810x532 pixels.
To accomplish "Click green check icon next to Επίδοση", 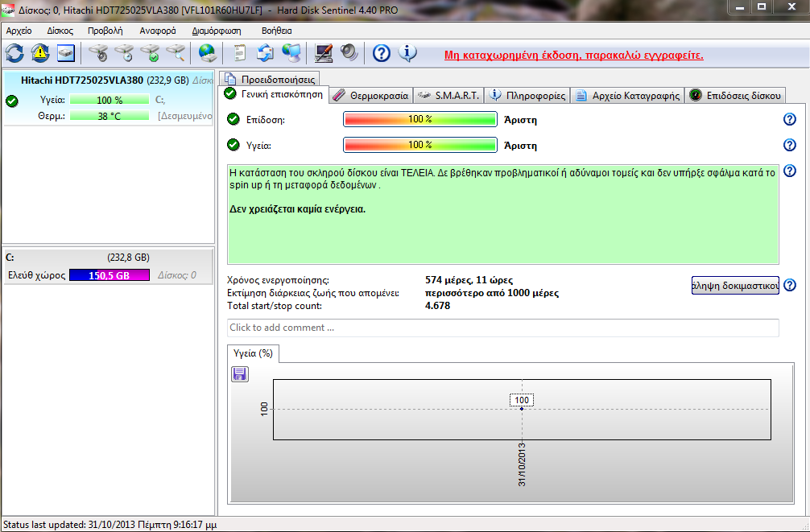I will 233,119.
